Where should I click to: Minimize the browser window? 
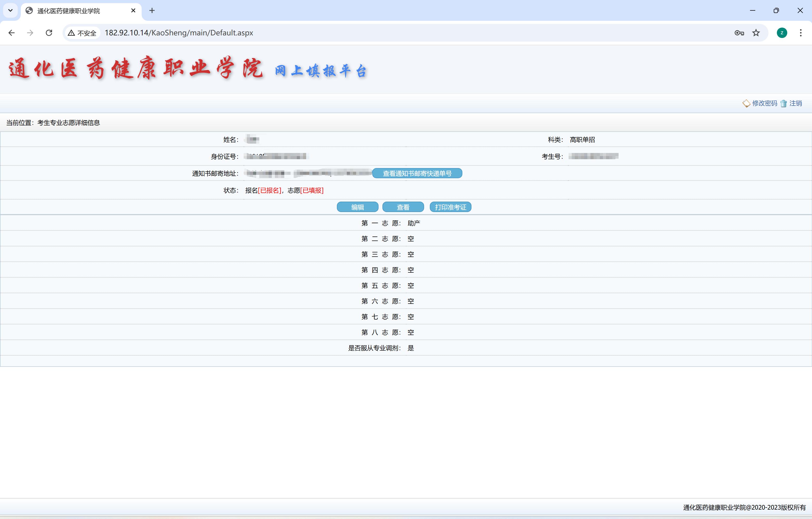[x=752, y=10]
